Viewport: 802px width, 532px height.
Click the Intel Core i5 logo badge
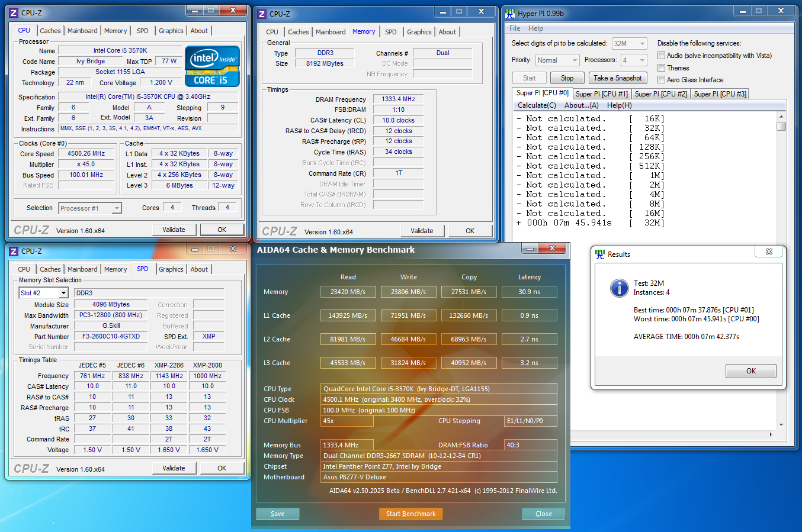(x=212, y=66)
